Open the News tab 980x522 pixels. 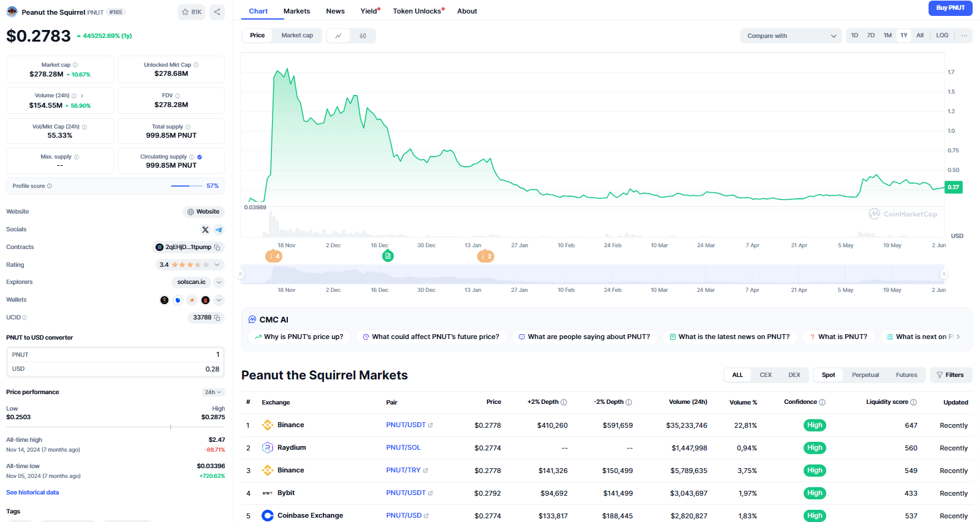point(335,11)
